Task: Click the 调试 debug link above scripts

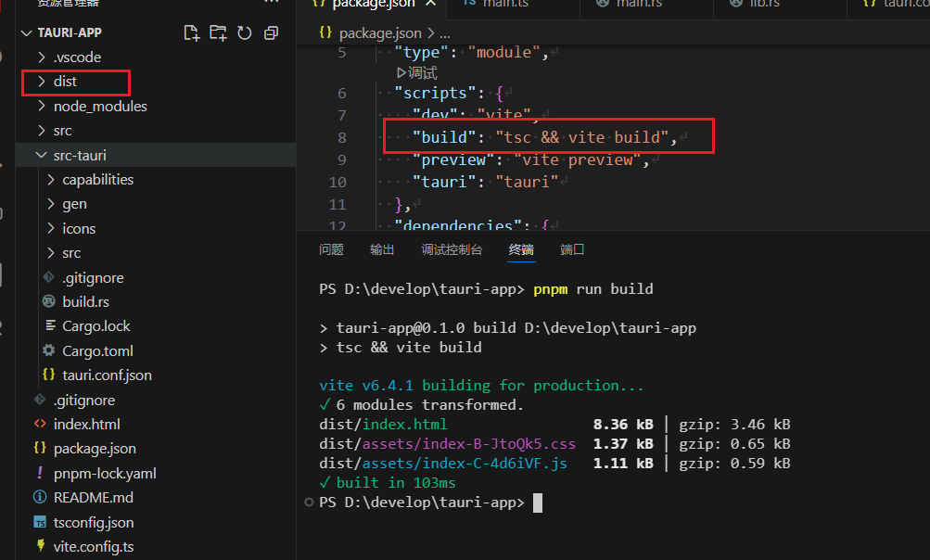Action: [422, 72]
